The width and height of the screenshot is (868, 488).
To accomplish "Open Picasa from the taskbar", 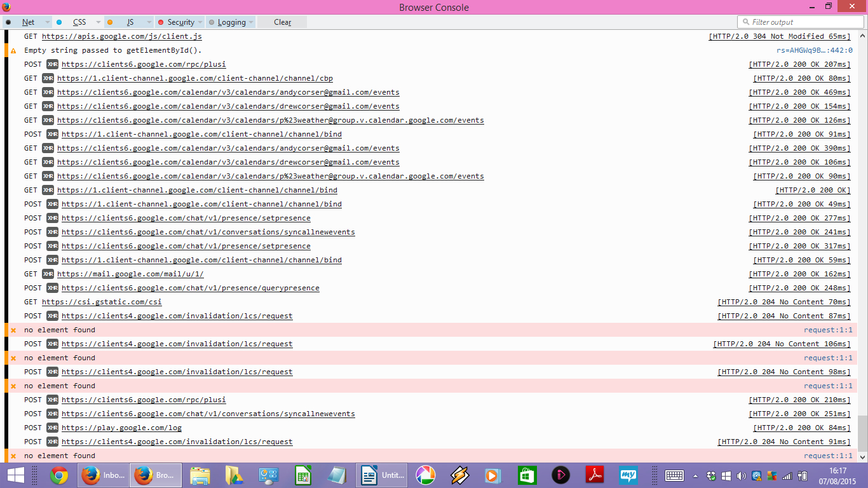I will (x=425, y=475).
